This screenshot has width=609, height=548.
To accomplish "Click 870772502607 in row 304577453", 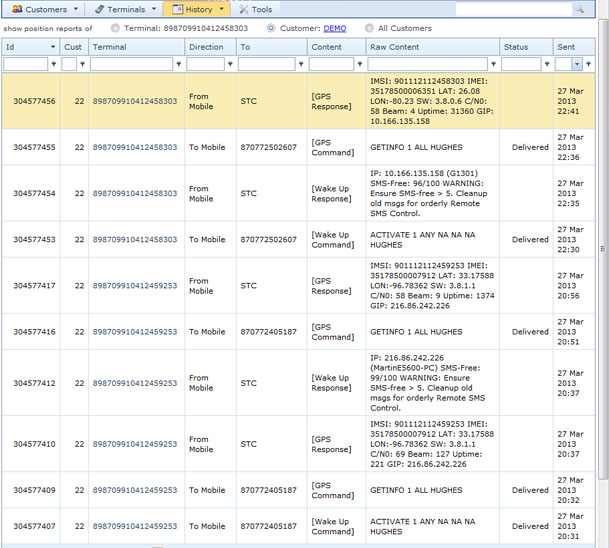I will click(x=268, y=240).
